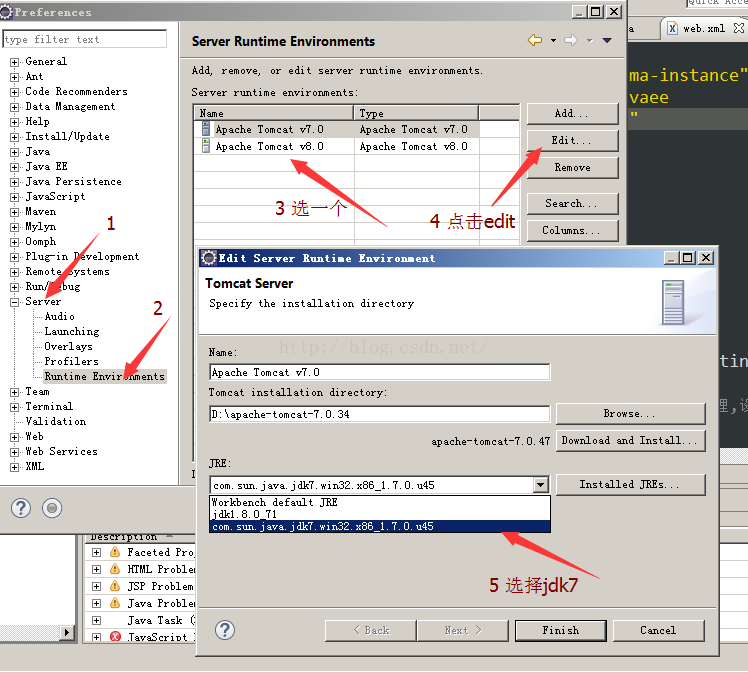748x673 pixels.
Task: Click Download and Install... button
Action: (x=630, y=440)
